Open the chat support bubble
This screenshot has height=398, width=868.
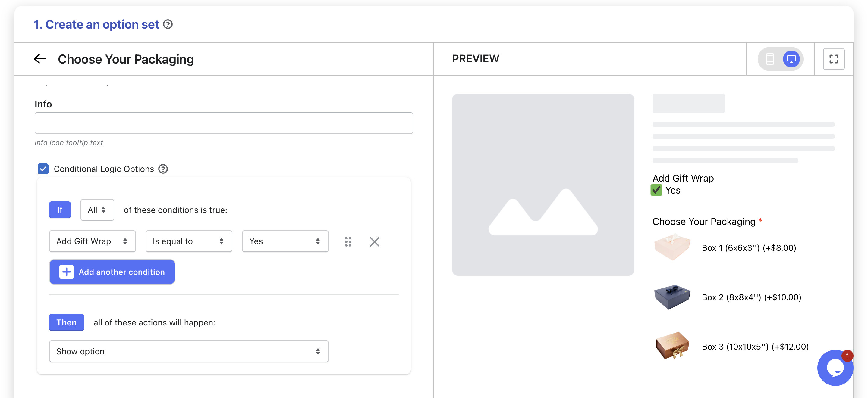coord(835,368)
